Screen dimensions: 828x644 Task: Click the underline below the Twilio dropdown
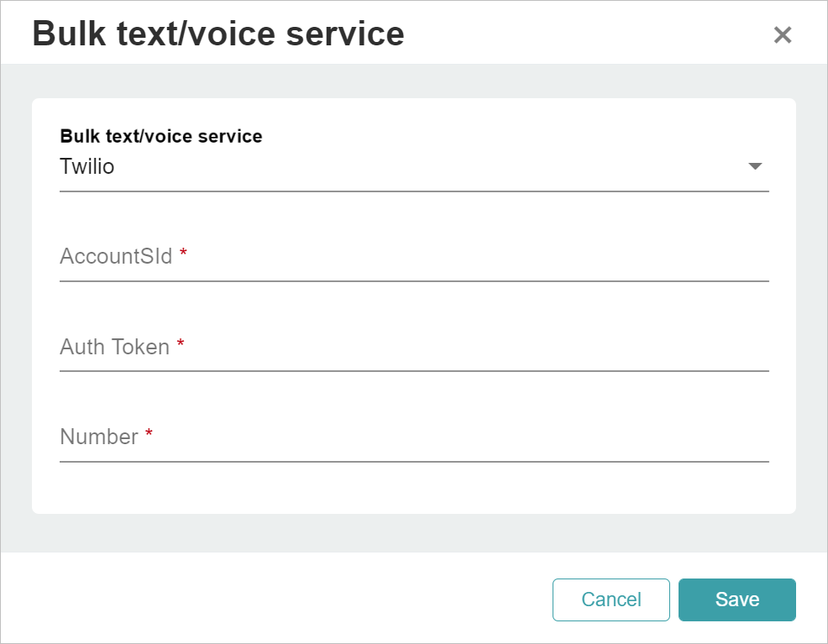414,191
